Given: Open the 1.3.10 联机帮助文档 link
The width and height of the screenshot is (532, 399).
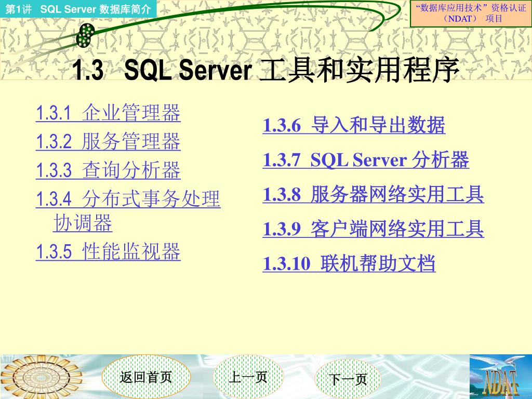Looking at the screenshot, I should click(349, 263).
